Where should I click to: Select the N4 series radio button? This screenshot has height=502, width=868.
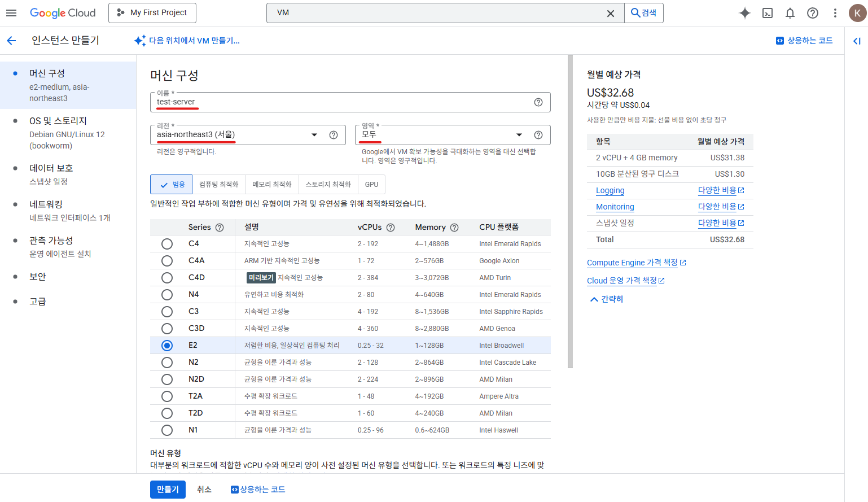tap(167, 295)
